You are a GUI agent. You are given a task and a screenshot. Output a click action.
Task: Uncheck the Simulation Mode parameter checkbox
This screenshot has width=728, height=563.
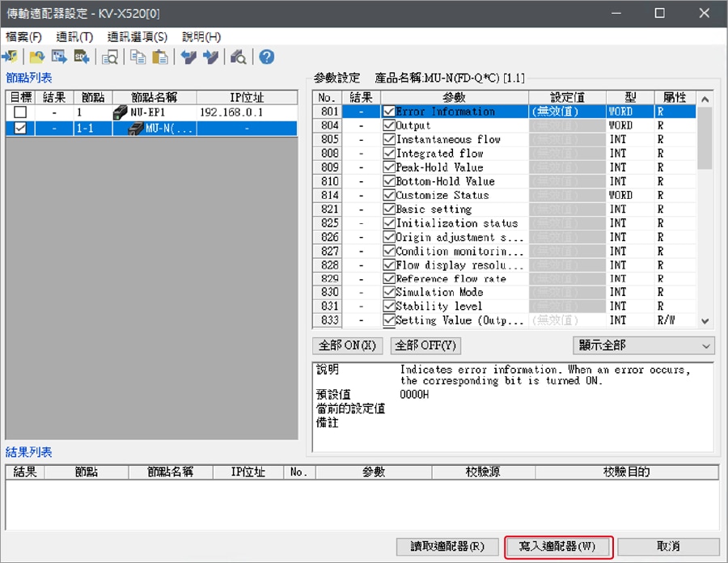click(x=389, y=292)
